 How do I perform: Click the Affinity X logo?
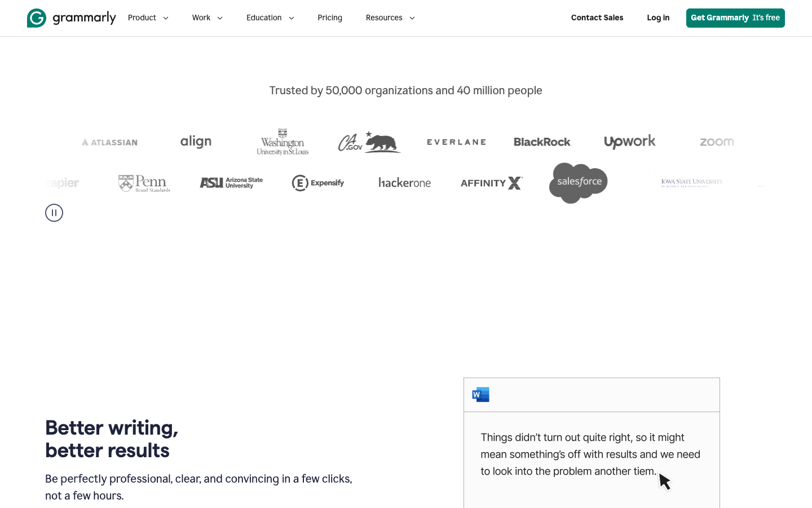point(492,183)
